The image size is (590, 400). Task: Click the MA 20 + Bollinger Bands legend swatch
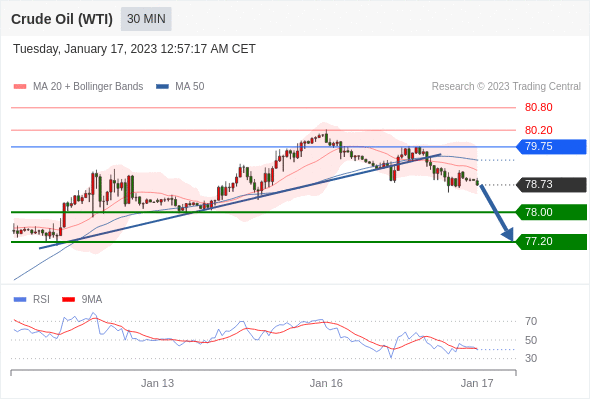tap(20, 87)
